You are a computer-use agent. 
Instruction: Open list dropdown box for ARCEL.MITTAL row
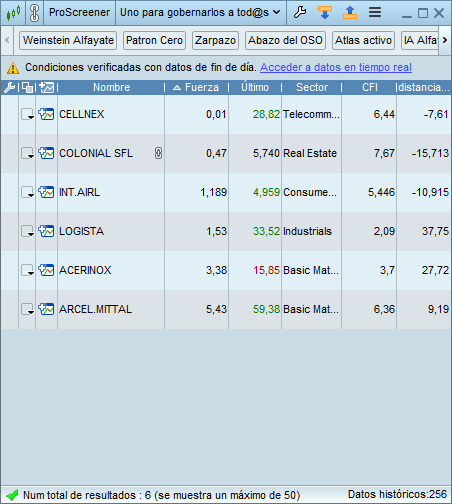tap(28, 309)
